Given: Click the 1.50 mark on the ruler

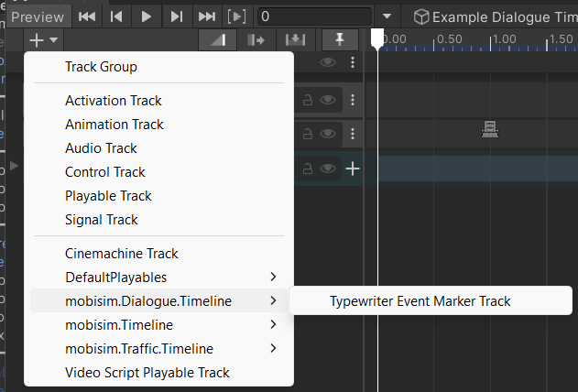Looking at the screenshot, I should point(561,39).
